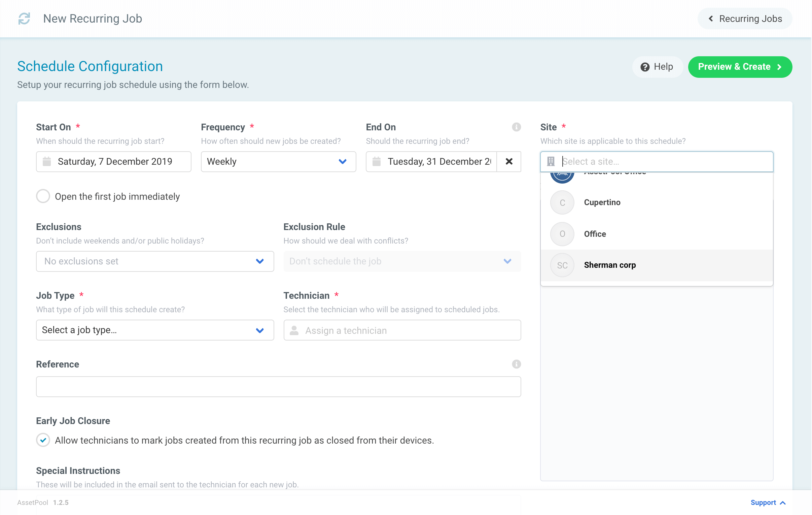The width and height of the screenshot is (812, 515).
Task: Expand the Exclusions dropdown
Action: [155, 261]
